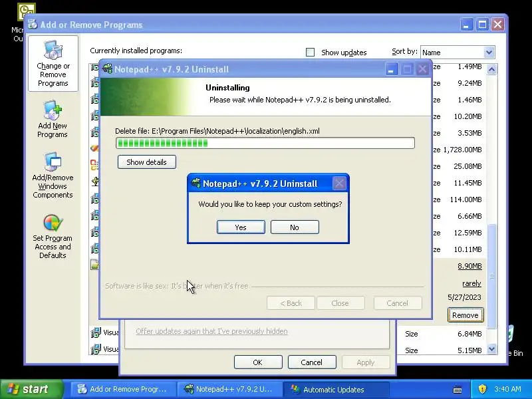Minimize the Notepad++ Uninstall window
Image resolution: width=532 pixels, height=399 pixels.
pos(391,70)
